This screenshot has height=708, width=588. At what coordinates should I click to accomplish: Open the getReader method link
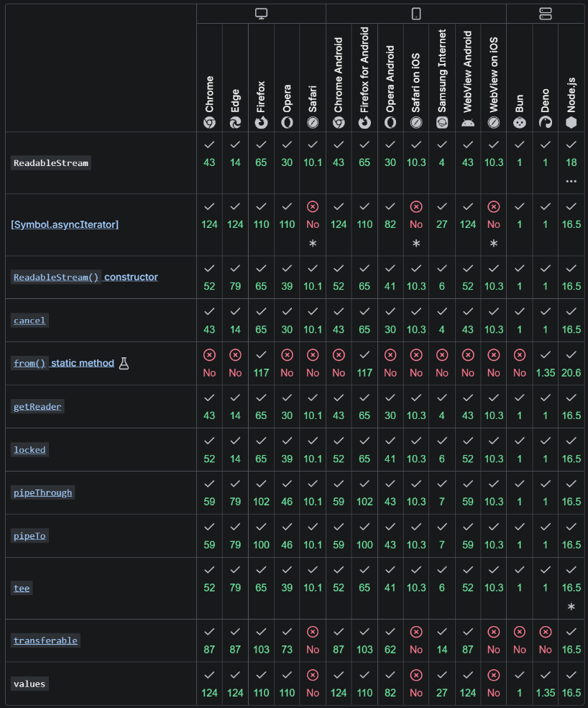pyautogui.click(x=37, y=406)
